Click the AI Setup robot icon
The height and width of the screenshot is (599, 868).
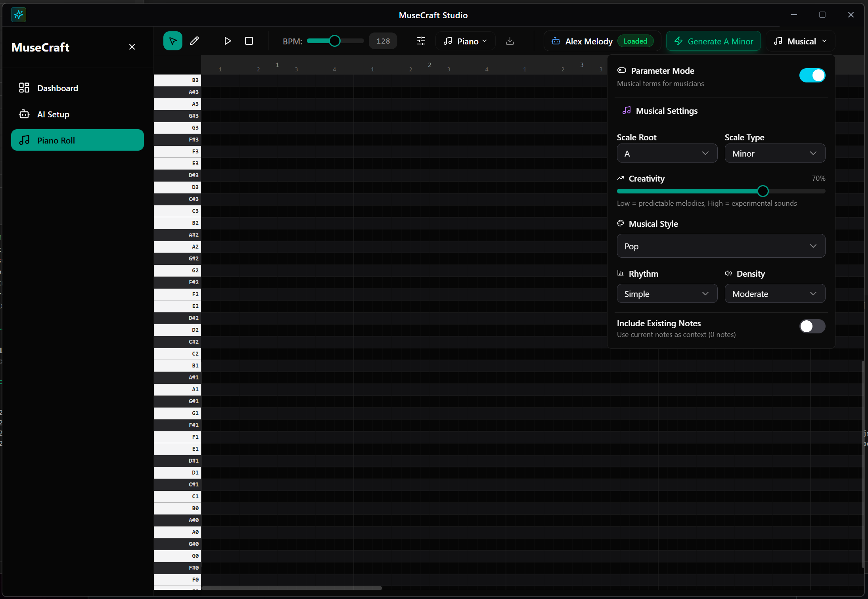[24, 114]
